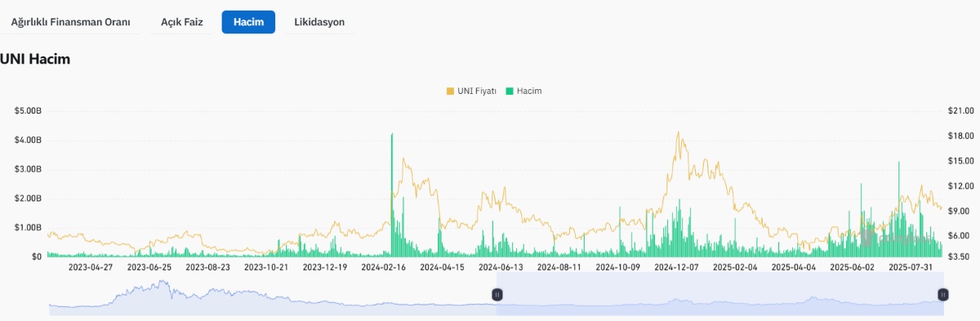The height and width of the screenshot is (321, 980).
Task: Click the $5.00B volume axis label
Action: (29, 110)
